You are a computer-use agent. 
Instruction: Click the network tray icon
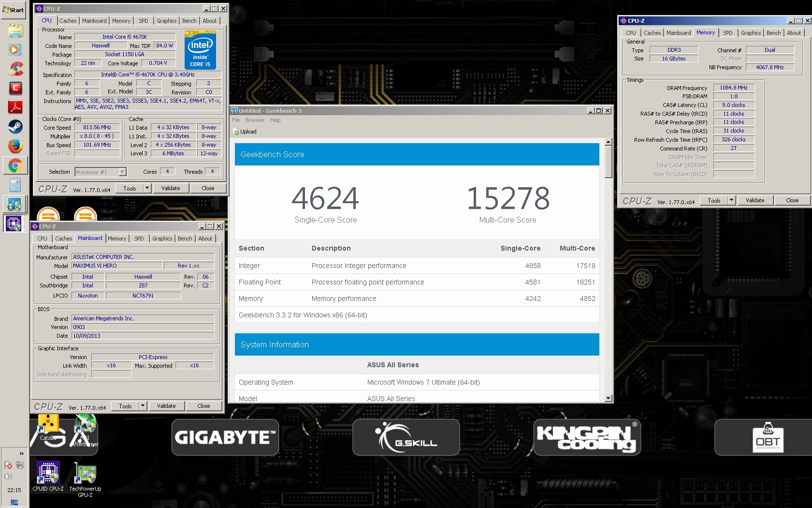(x=20, y=465)
